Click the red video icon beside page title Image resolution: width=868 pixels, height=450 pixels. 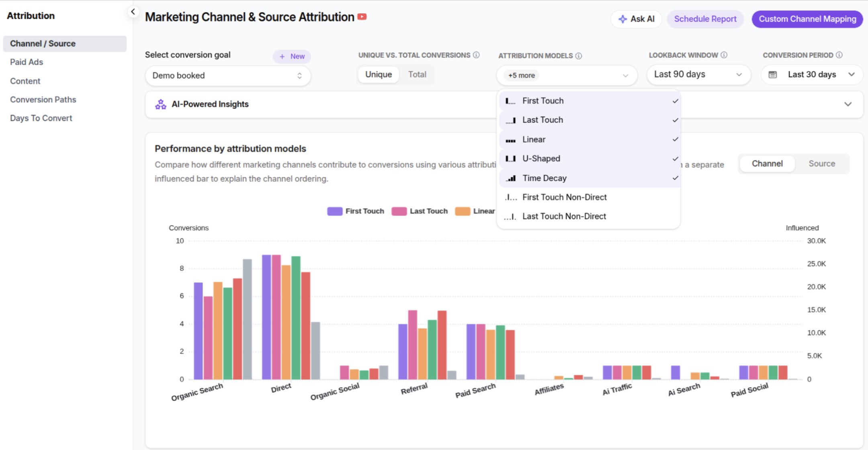tap(362, 16)
